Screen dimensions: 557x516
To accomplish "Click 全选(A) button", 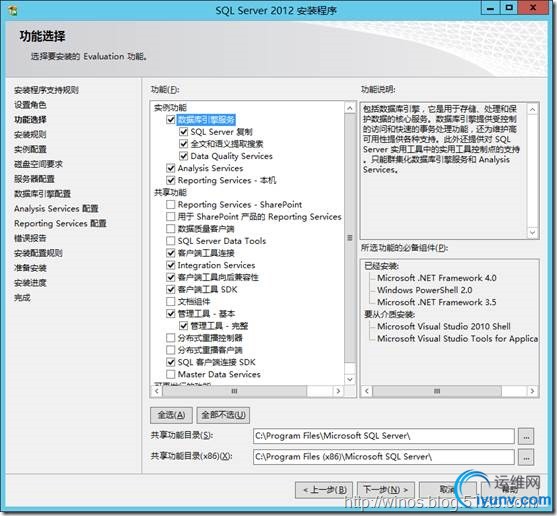I will (x=171, y=415).
